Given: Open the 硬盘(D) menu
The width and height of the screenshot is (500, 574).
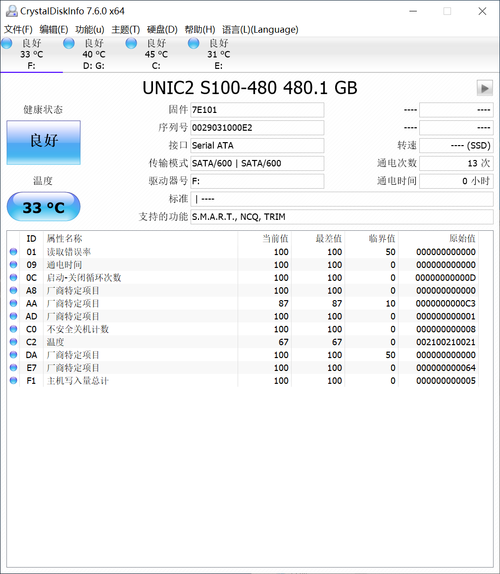Looking at the screenshot, I should point(162,29).
